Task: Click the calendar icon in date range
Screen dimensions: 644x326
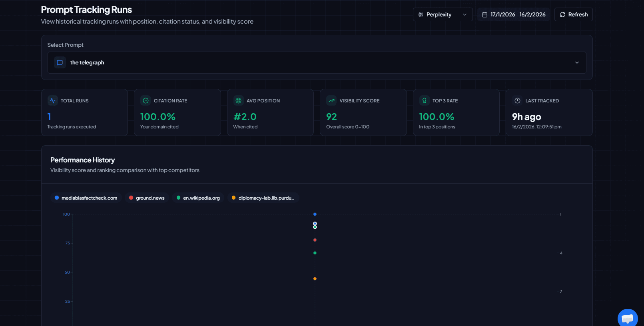Action: pyautogui.click(x=484, y=15)
